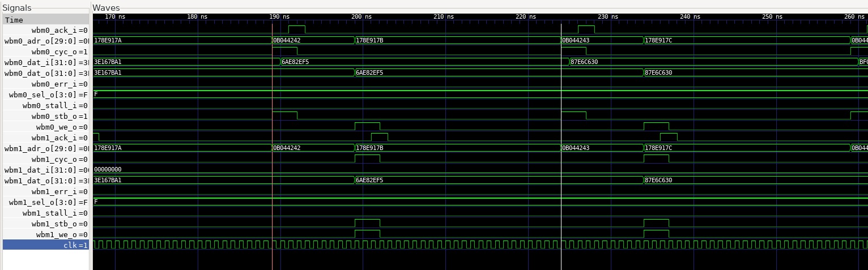This screenshot has width=868, height=270.
Task: Click the 220 ns time label
Action: (x=527, y=17)
